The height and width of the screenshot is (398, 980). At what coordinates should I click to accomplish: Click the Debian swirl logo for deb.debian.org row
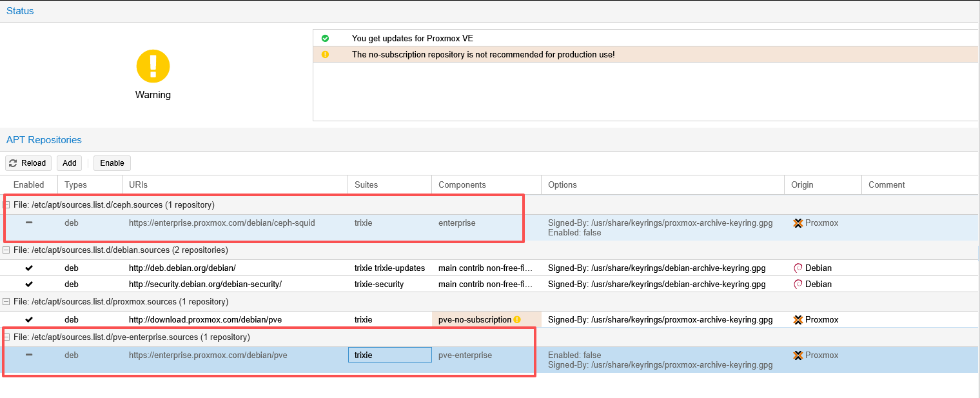point(798,268)
